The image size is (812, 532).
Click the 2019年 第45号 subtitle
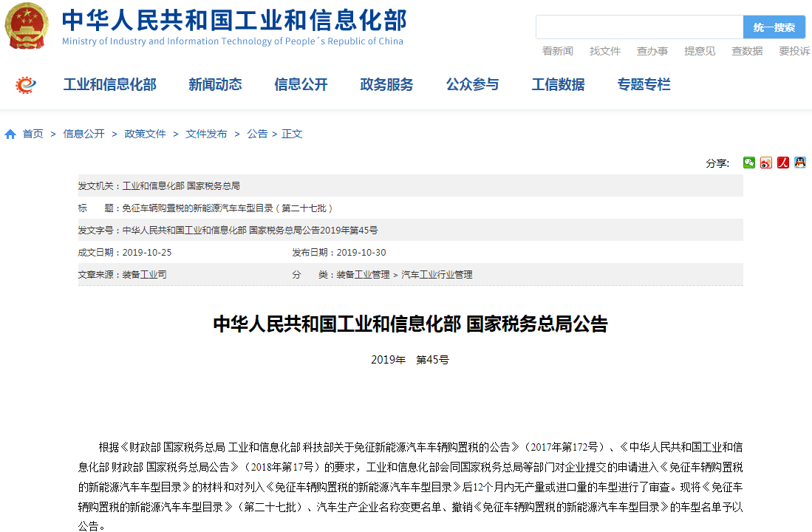pyautogui.click(x=410, y=360)
